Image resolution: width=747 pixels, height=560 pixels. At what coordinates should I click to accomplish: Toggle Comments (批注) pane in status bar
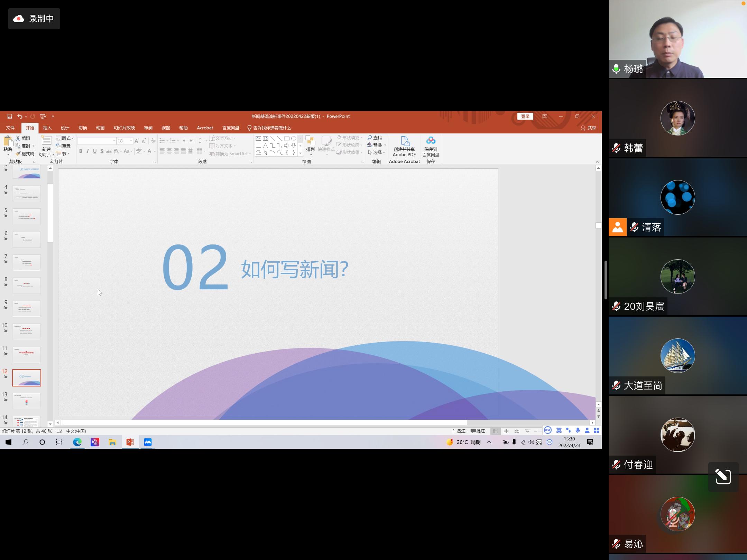(478, 431)
